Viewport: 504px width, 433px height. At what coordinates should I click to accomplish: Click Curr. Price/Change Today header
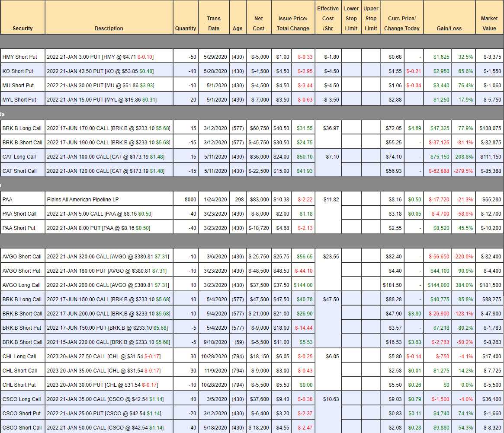tap(402, 23)
